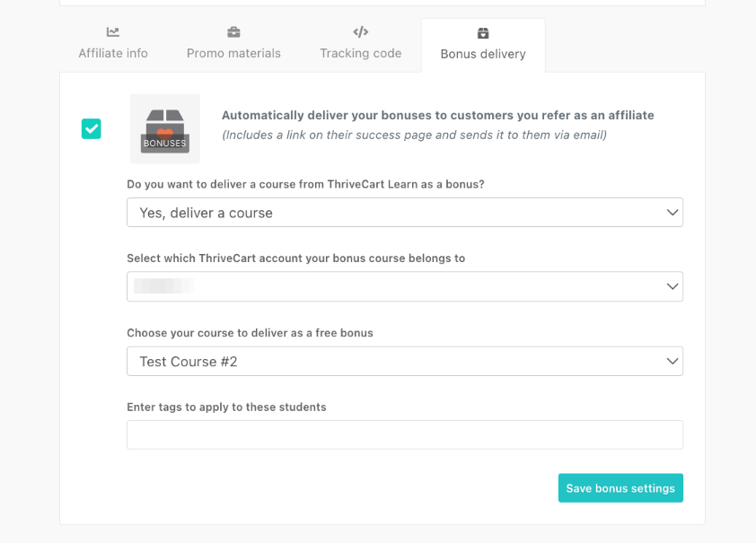The height and width of the screenshot is (543, 756).
Task: Click Save bonus settings button
Action: [x=620, y=488]
